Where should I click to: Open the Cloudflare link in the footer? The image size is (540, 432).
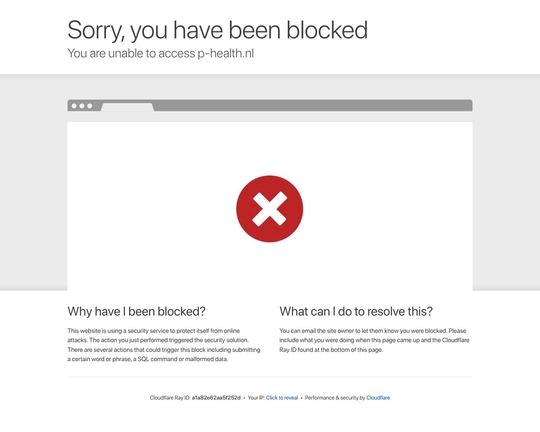click(x=378, y=398)
